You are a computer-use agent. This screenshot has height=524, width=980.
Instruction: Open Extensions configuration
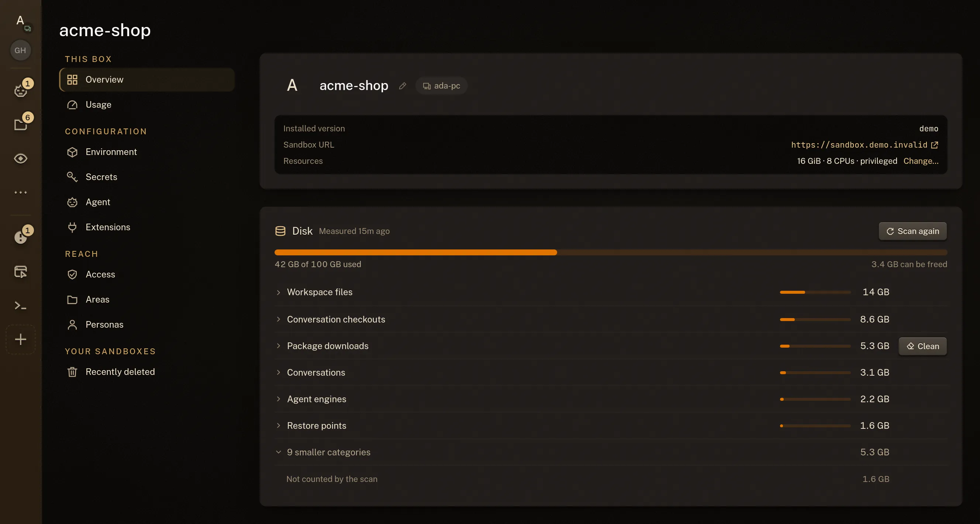coord(147,227)
